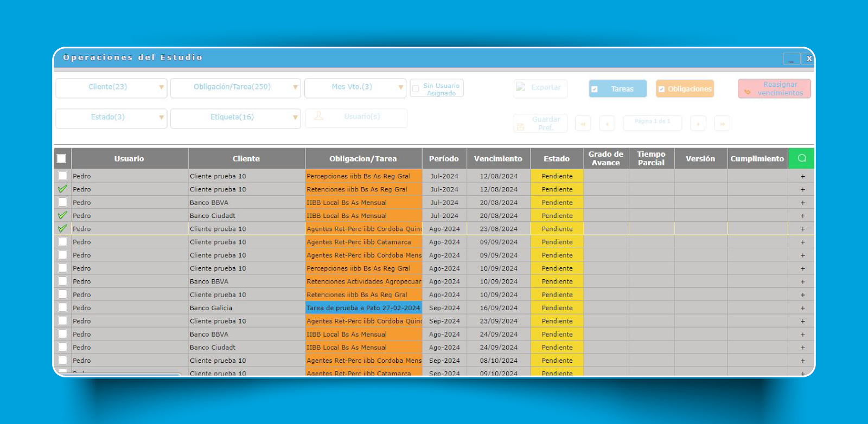Check the select-all checkbox in header

[x=61, y=158]
